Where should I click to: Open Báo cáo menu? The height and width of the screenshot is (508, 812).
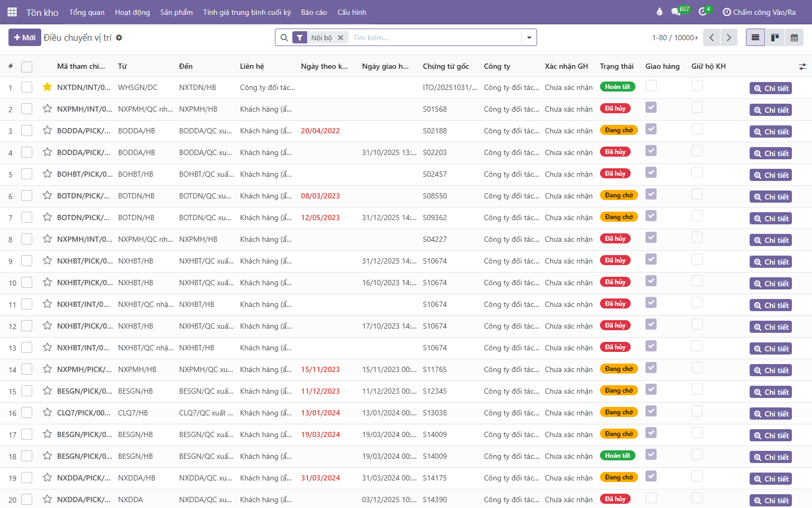point(314,12)
